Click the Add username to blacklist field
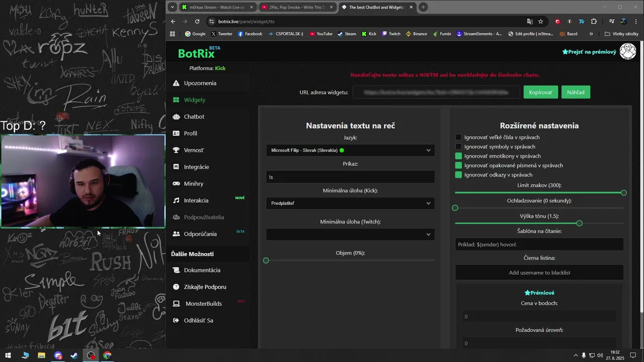 pyautogui.click(x=539, y=273)
